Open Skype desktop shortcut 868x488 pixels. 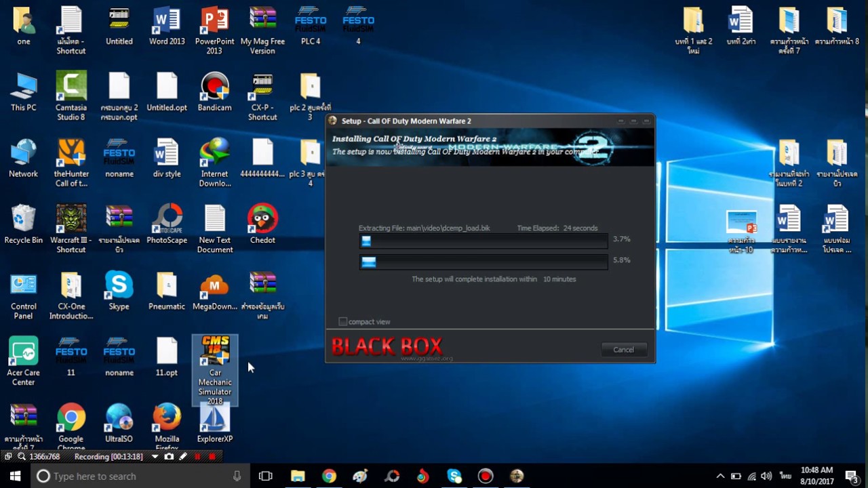[x=119, y=291]
